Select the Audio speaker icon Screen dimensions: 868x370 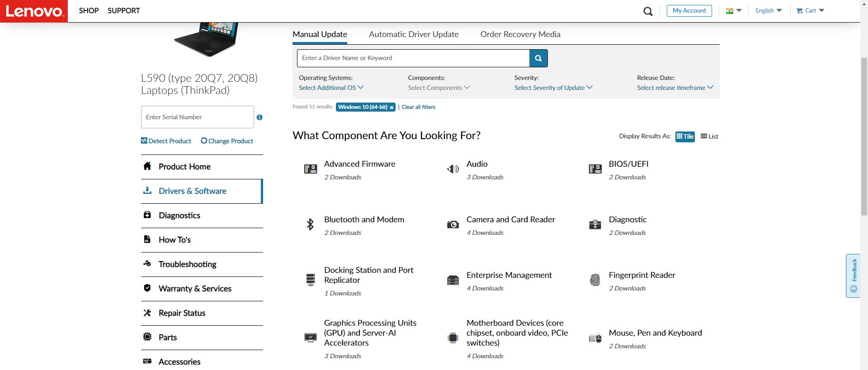(453, 169)
